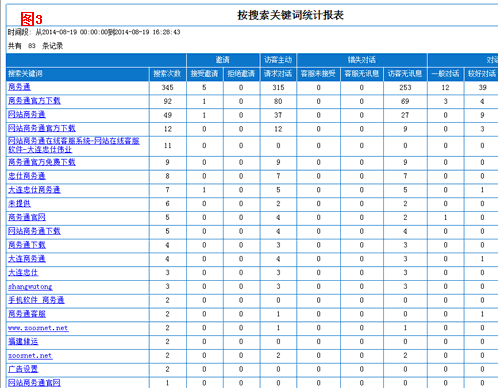Open the 商务通 keyword link
This screenshot has width=498, height=388.
point(19,87)
